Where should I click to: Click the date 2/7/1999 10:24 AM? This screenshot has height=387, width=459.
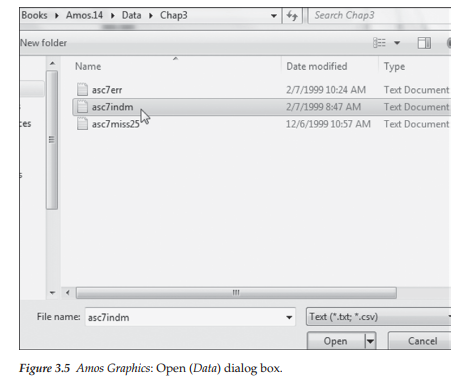point(326,90)
